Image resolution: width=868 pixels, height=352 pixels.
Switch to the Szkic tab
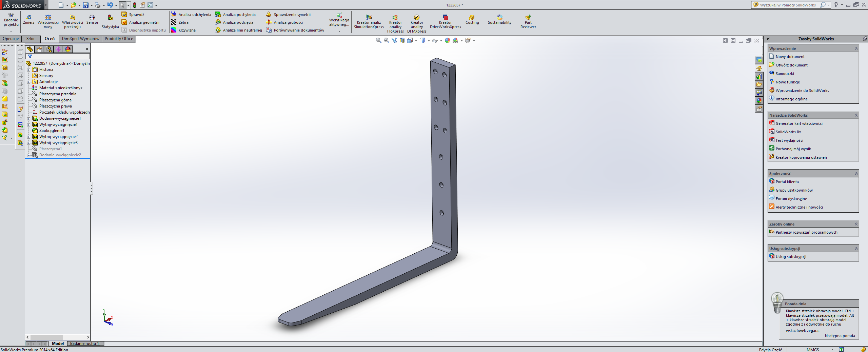click(x=31, y=39)
